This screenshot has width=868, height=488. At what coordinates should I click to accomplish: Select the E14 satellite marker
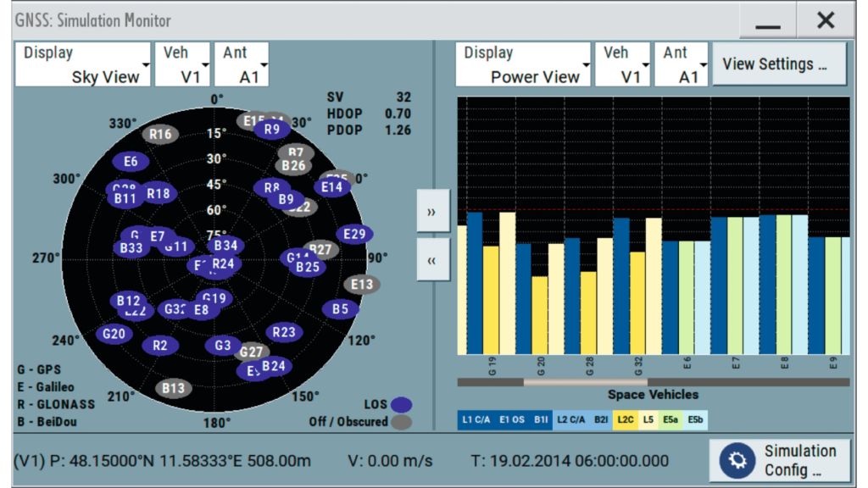point(332,186)
